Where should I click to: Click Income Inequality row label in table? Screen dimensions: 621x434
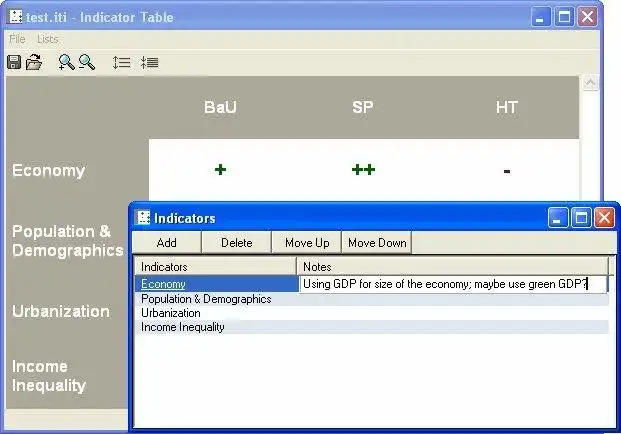coord(49,376)
